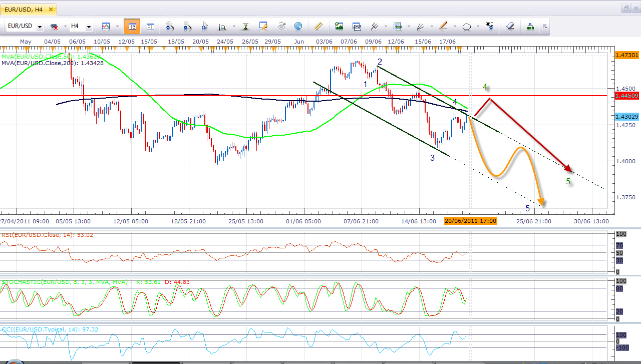Open the chart type dropdown arrow
This screenshot has width=641, height=364.
[117, 27]
